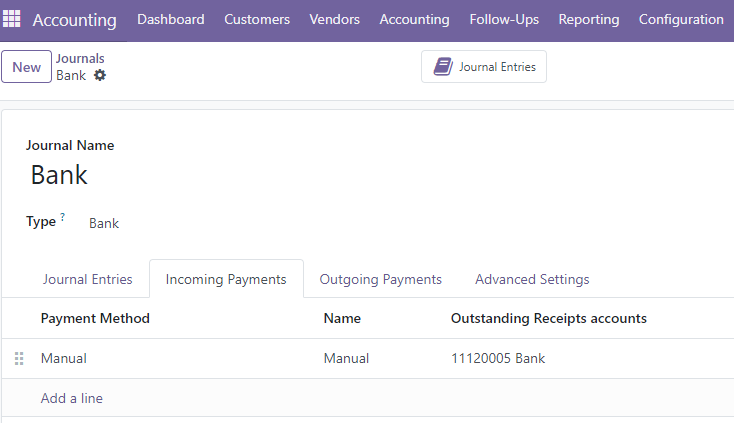Click the drag handle of the Manual row
Viewport: 734px width, 423px height.
click(19, 358)
